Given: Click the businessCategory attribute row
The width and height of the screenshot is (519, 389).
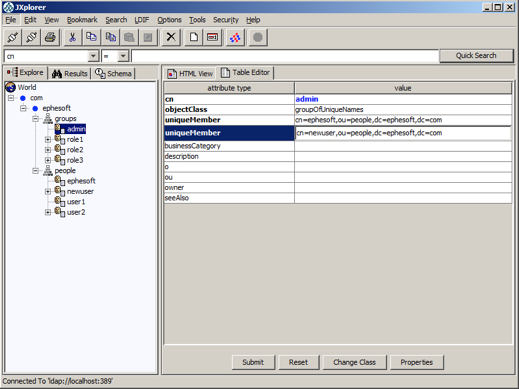Looking at the screenshot, I should pyautogui.click(x=338, y=146).
